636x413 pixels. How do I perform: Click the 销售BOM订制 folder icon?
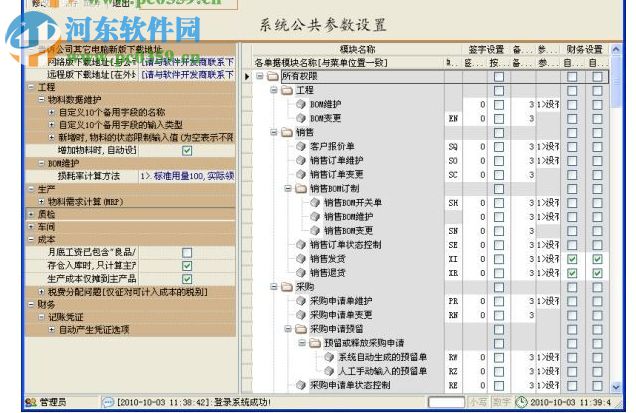coord(301,189)
